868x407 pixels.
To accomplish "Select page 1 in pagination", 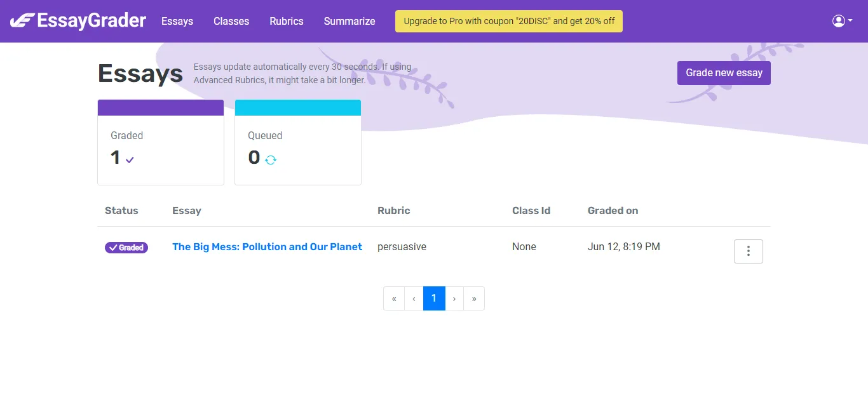I will point(434,298).
